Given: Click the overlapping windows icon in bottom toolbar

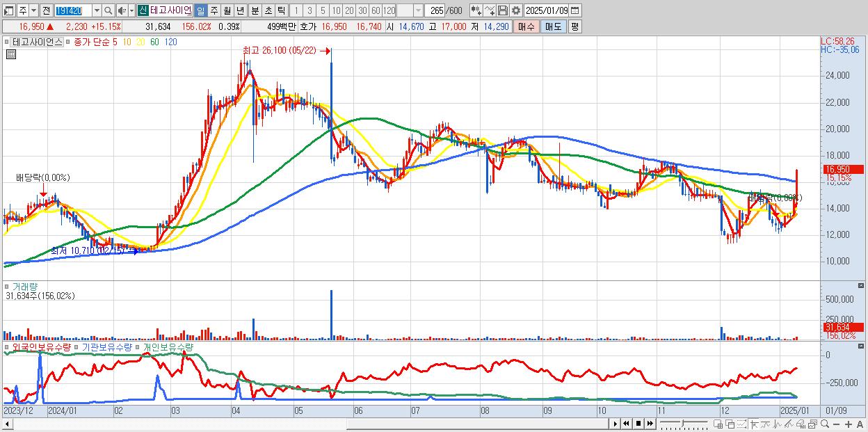Looking at the screenshot, I should (x=730, y=424).
